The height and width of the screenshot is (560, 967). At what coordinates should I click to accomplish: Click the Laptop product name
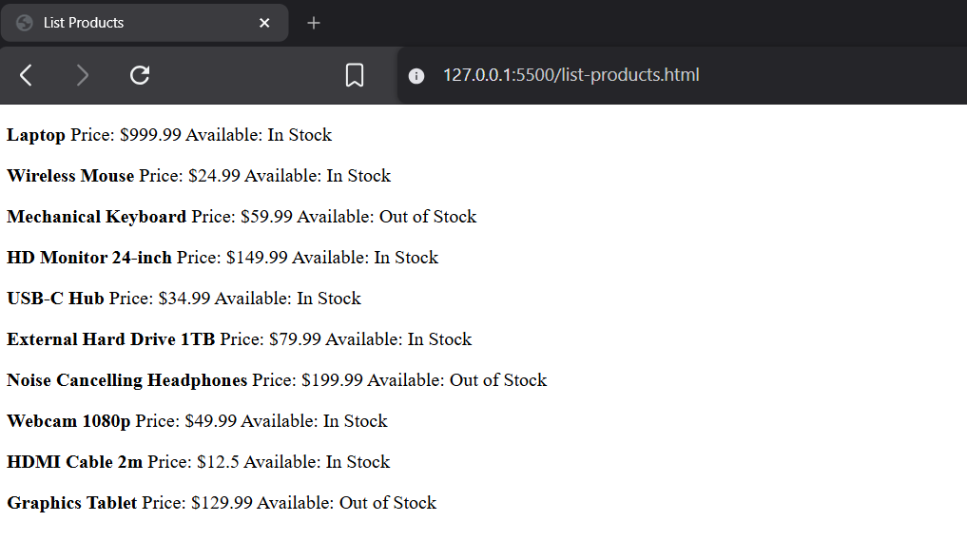pos(36,135)
